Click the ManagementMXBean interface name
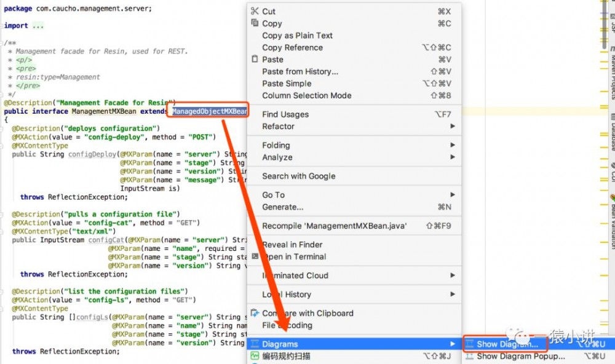The height and width of the screenshot is (364, 615). click(104, 111)
